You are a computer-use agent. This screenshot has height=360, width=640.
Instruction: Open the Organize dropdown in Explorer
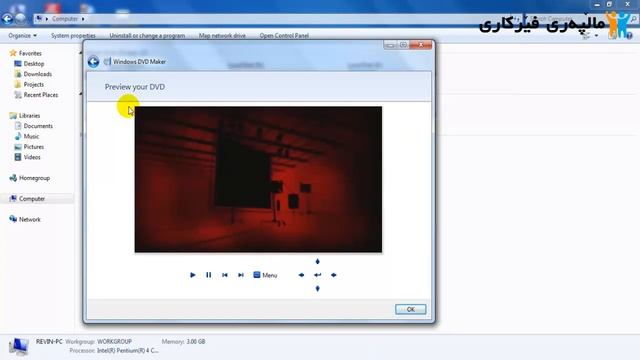[22, 36]
